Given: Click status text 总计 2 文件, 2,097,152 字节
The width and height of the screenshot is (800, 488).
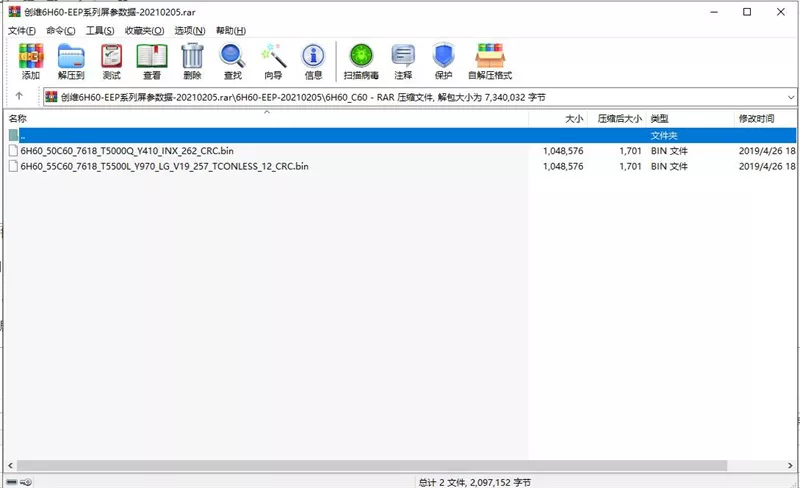Looking at the screenshot, I should click(x=474, y=482).
